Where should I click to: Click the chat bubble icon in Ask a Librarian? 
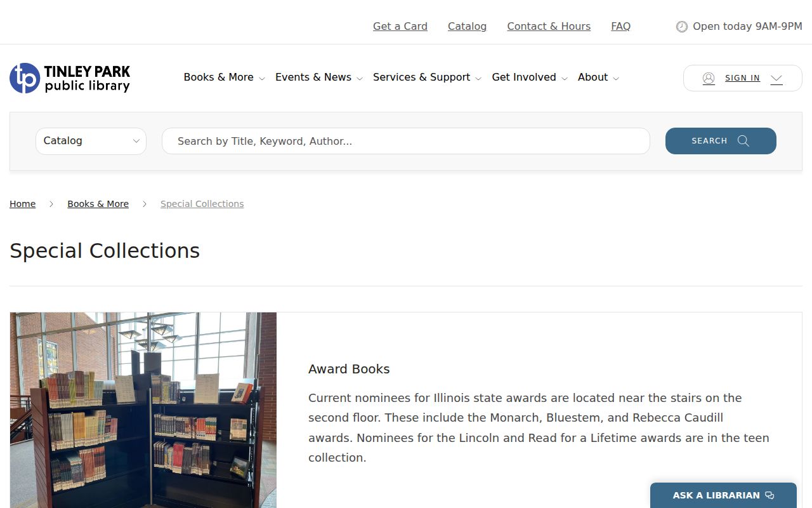coord(769,495)
